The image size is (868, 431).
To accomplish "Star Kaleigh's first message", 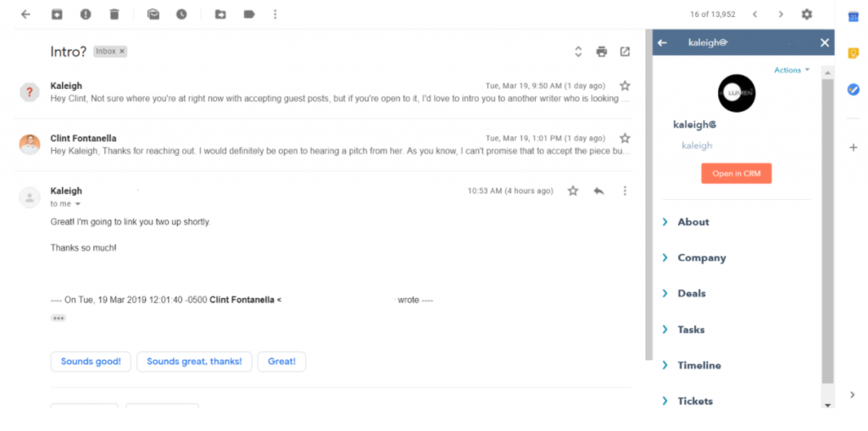I will pos(625,86).
